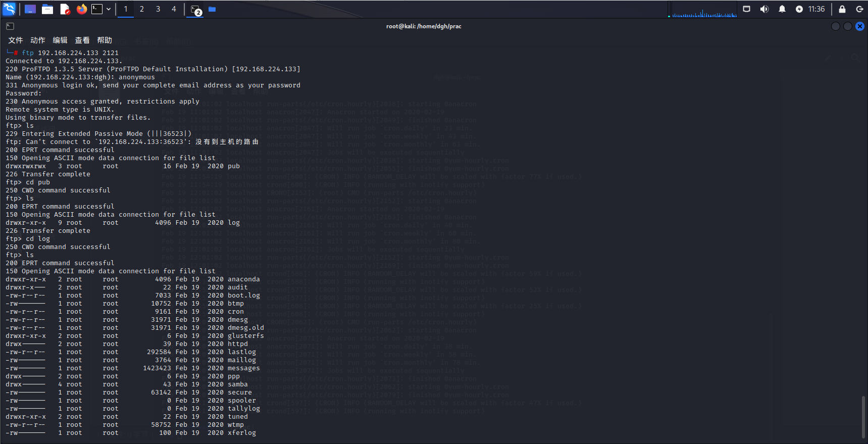Click the window title 'root@kali: /home/dgh/prac'
The height and width of the screenshot is (444, 868).
[424, 26]
